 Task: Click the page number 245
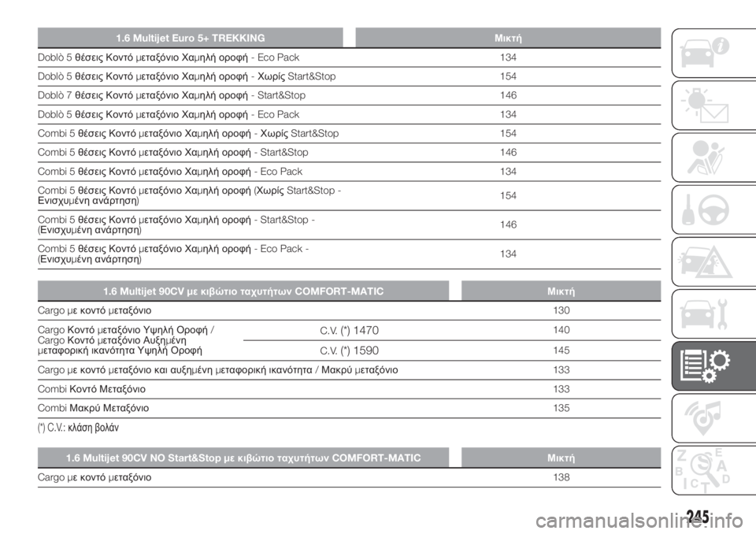(x=698, y=517)
